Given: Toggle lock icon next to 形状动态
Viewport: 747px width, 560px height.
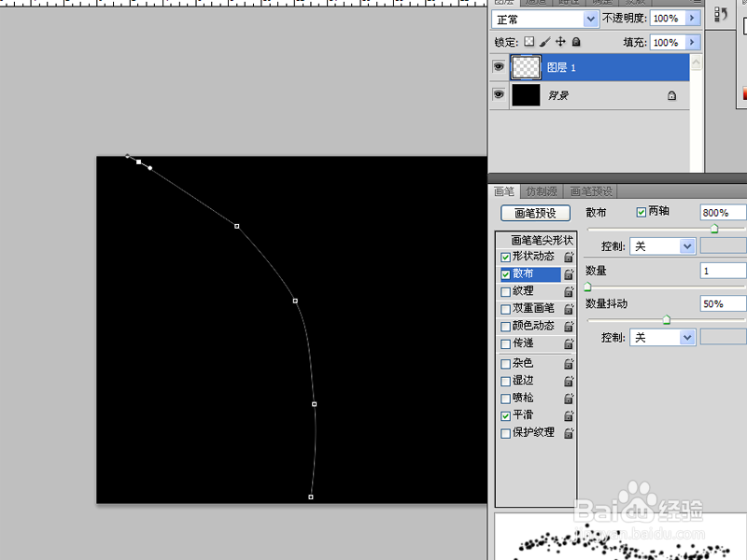Looking at the screenshot, I should click(x=569, y=258).
